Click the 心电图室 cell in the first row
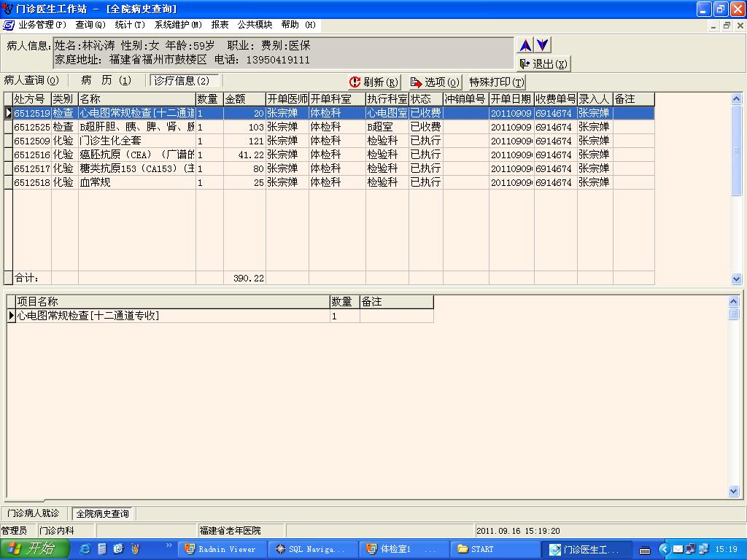 point(387,113)
